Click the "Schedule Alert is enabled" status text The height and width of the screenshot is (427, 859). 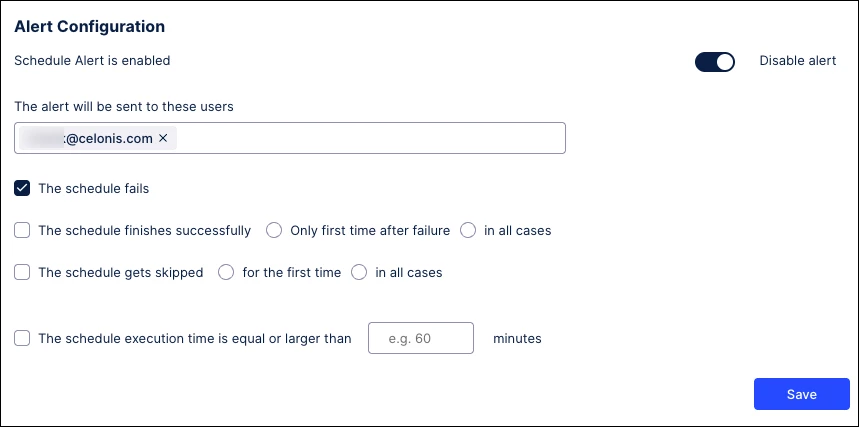92,61
